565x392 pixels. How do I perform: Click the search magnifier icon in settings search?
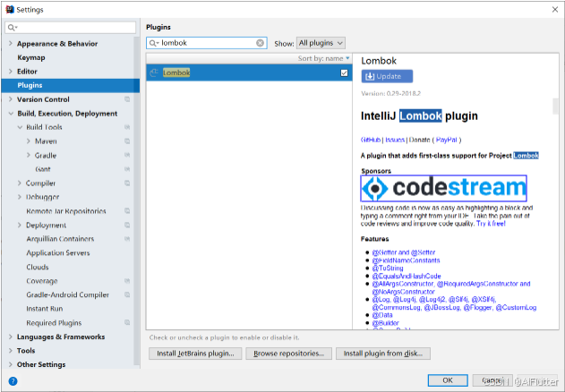coord(12,28)
